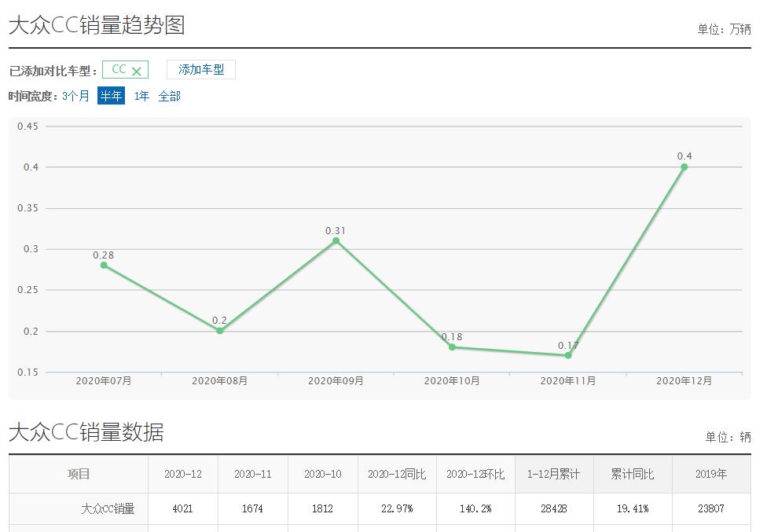Click the 2020-10 column header
This screenshot has width=767, height=532.
(323, 474)
